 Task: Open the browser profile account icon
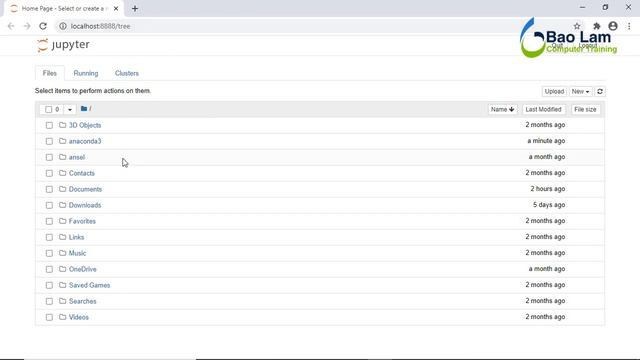613,26
